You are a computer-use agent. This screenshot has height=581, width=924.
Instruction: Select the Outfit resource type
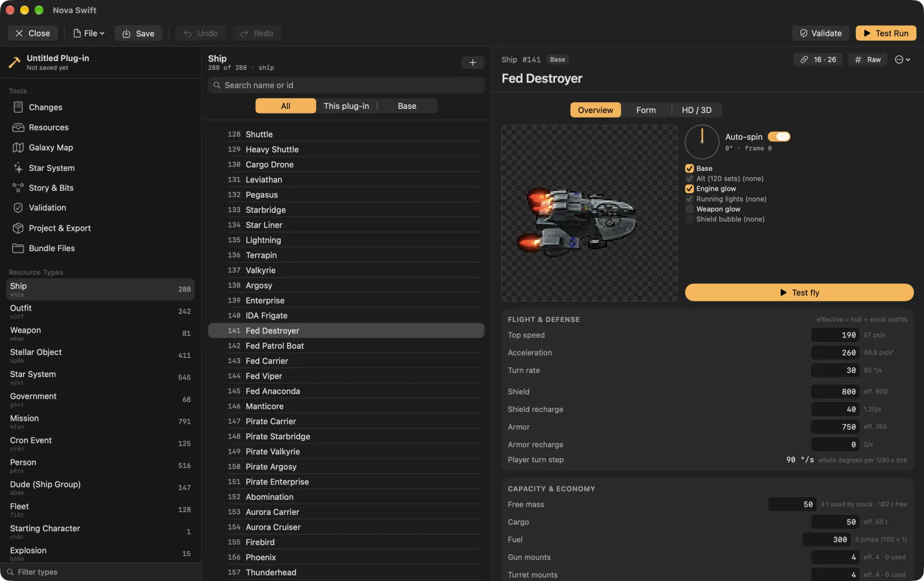[100, 311]
